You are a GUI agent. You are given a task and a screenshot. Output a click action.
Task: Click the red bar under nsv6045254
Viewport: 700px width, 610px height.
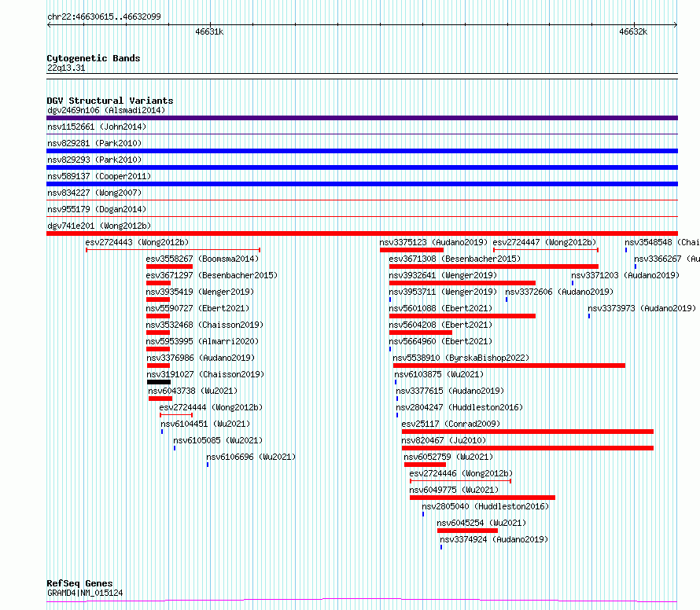467,531
